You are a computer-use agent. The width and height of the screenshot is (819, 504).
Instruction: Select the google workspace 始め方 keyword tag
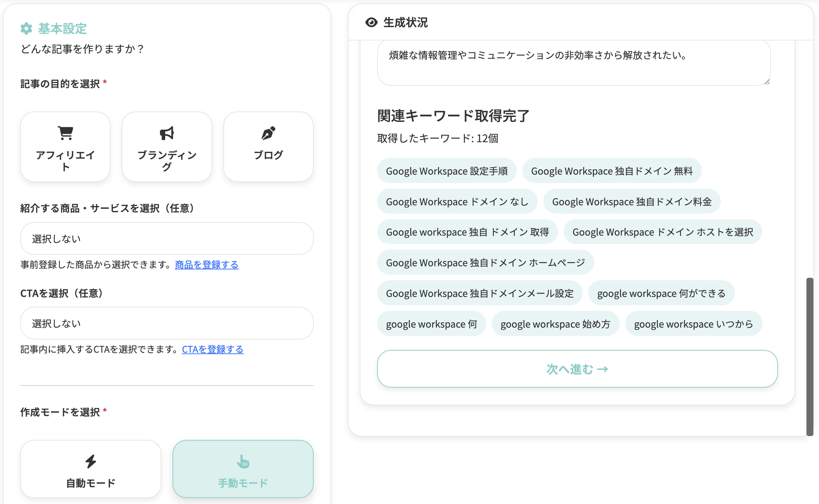coord(555,324)
